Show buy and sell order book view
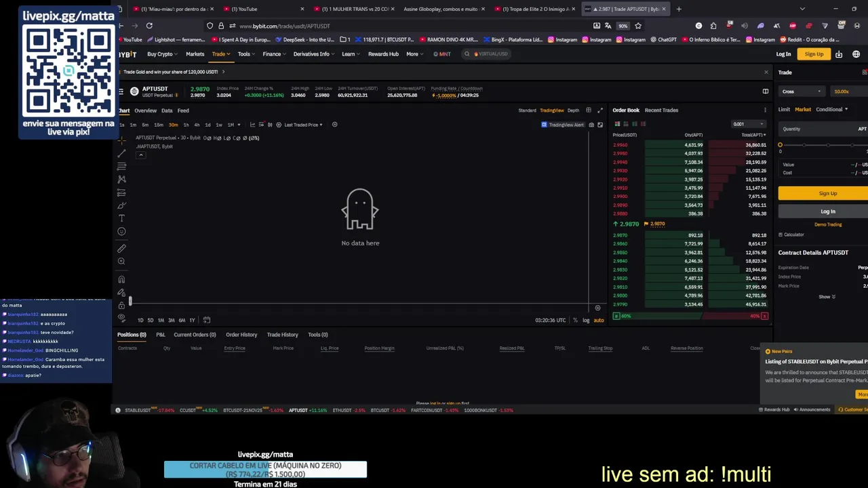Screen dimensions: 868x488 (x=617, y=124)
